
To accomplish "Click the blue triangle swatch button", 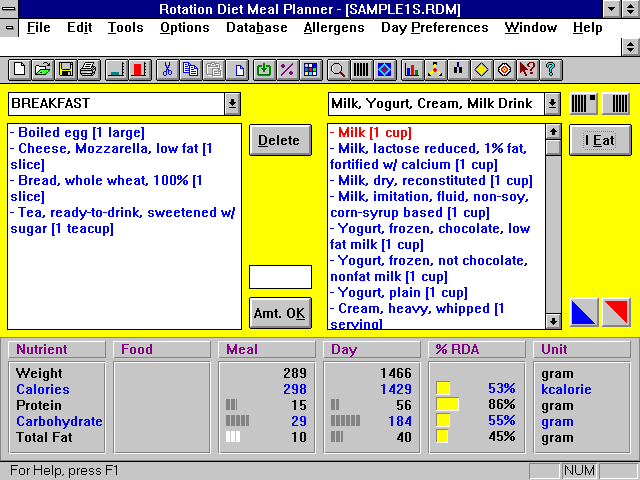I will (584, 313).
